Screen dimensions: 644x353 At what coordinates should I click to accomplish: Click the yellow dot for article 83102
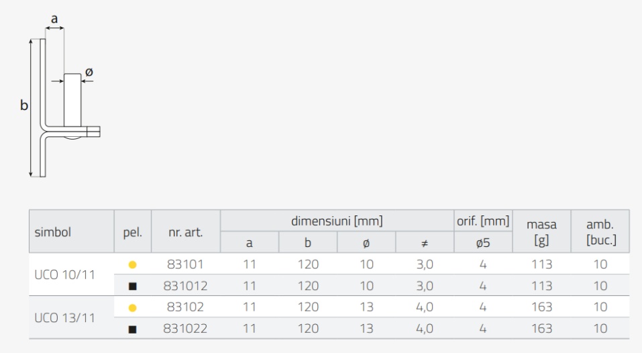click(132, 308)
